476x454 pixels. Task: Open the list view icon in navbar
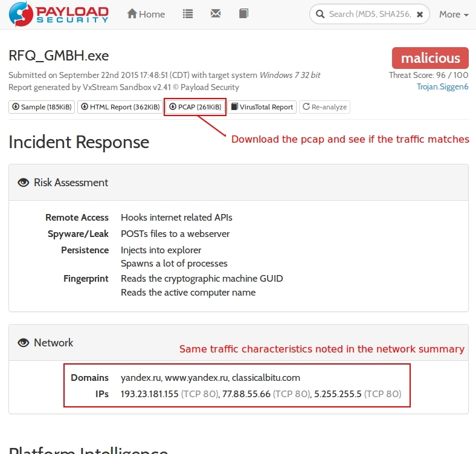(x=188, y=14)
